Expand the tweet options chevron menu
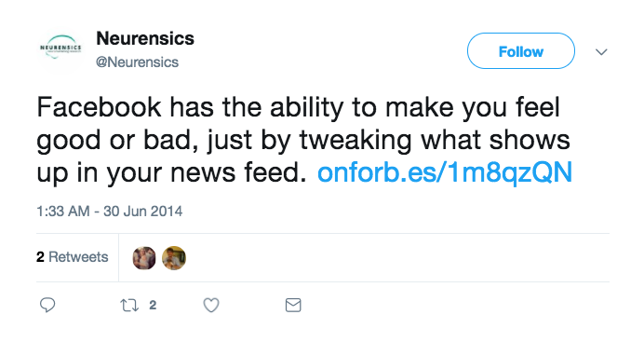The width and height of the screenshot is (644, 342). tap(601, 52)
